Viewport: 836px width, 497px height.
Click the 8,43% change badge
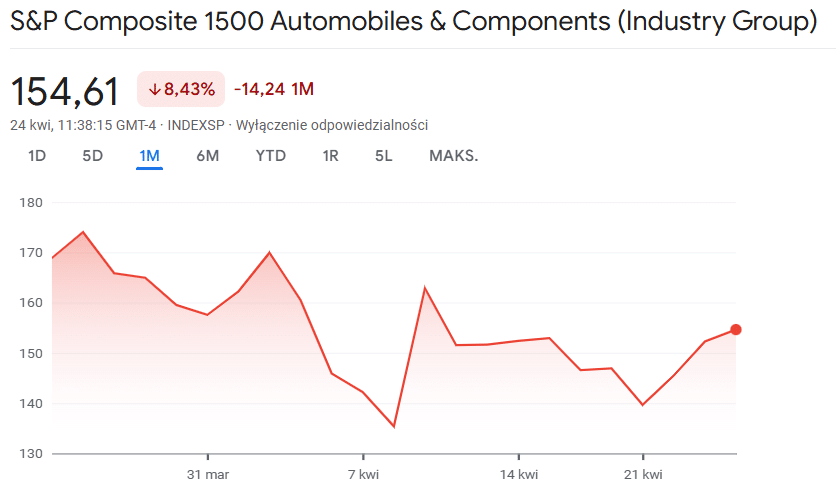181,89
